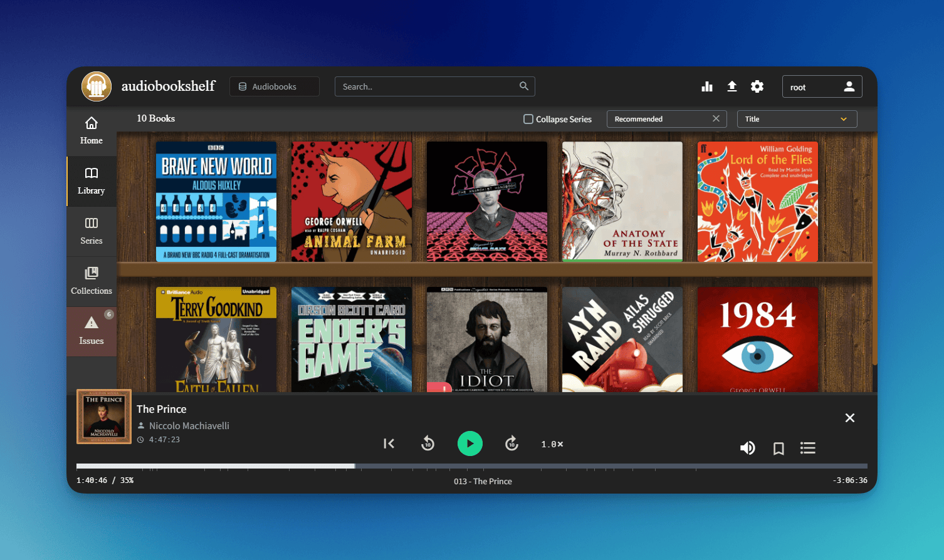
Task: Go to previous chapter
Action: pyautogui.click(x=389, y=443)
